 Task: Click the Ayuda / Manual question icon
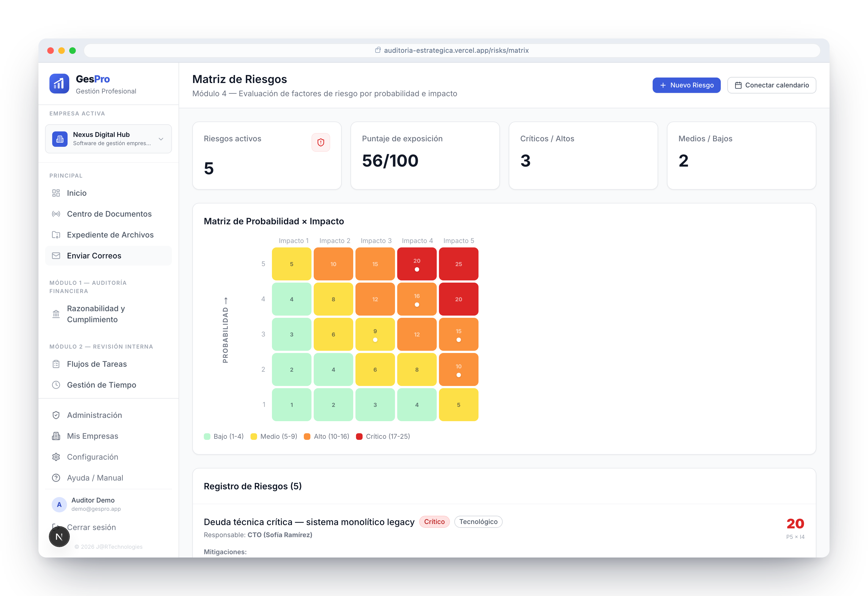56,478
